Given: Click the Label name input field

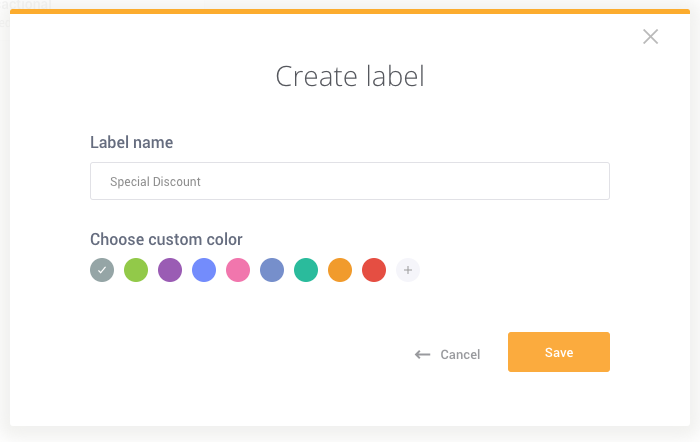Looking at the screenshot, I should pos(349,181).
